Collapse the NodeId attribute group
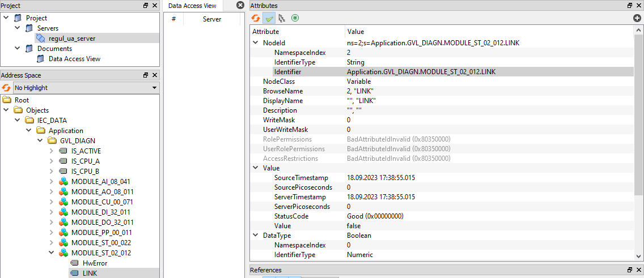The height and width of the screenshot is (278, 644). [255, 42]
